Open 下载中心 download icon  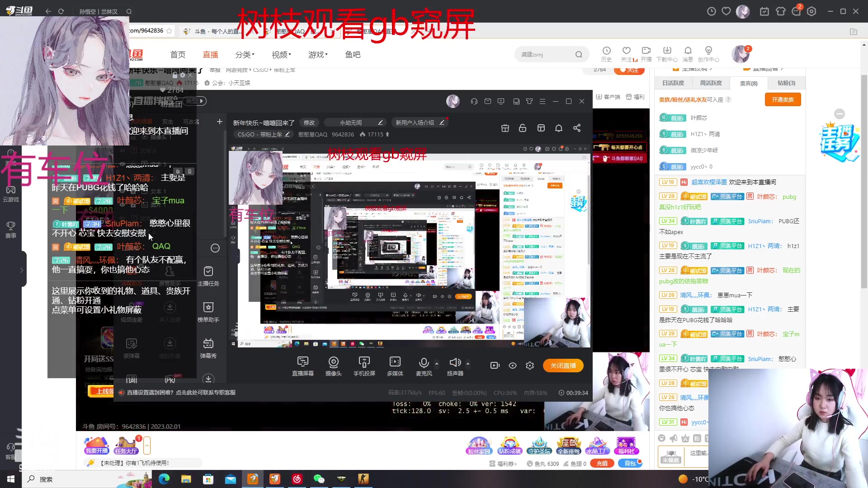[667, 54]
